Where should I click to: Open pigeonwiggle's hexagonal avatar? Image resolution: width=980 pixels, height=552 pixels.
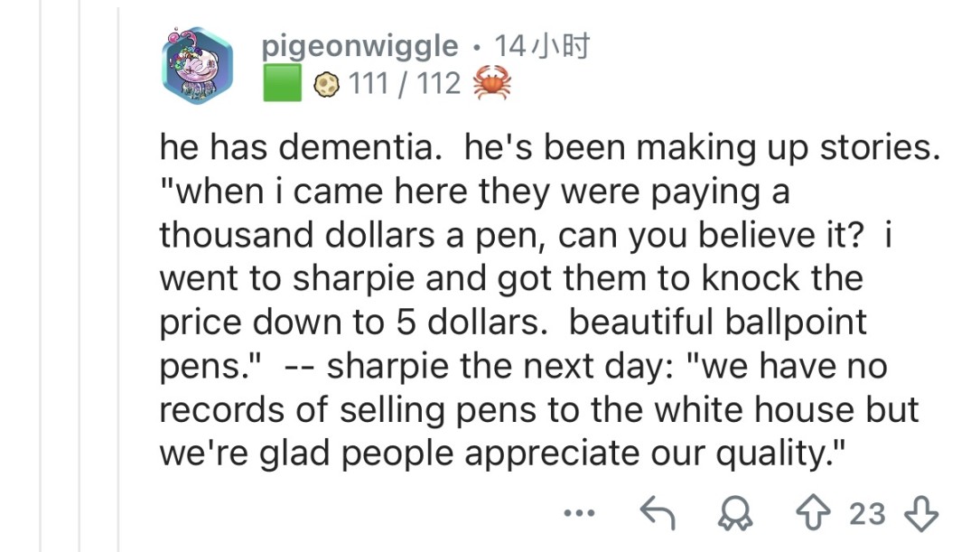click(x=199, y=65)
